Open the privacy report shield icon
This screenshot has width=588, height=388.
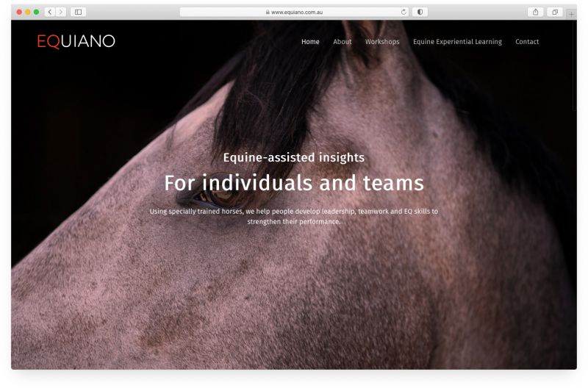tap(420, 12)
